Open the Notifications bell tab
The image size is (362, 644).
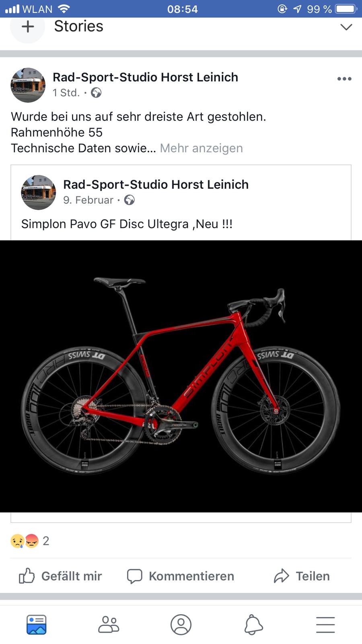(x=253, y=625)
